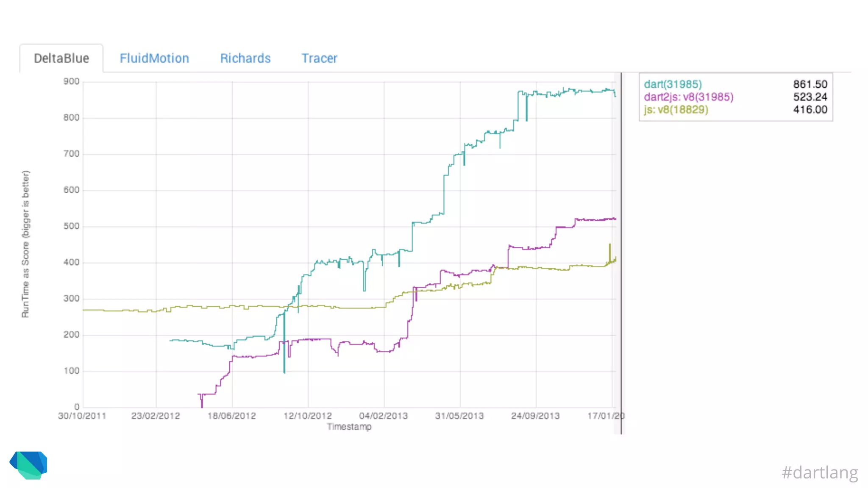868x488 pixels.
Task: Click the 900 y-axis tick label
Action: click(71, 81)
